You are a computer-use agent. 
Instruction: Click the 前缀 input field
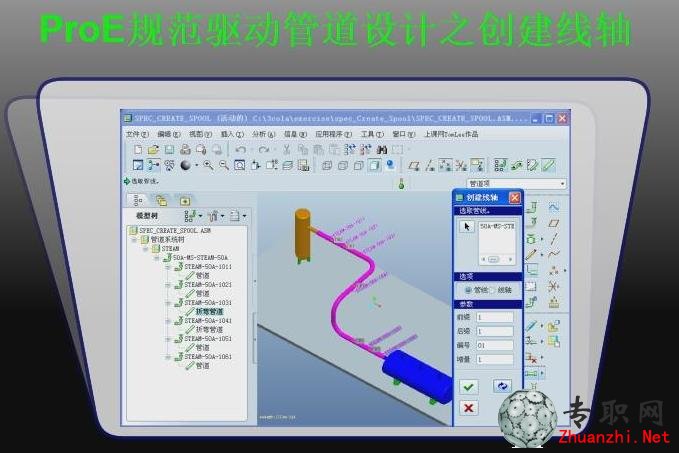(495, 317)
